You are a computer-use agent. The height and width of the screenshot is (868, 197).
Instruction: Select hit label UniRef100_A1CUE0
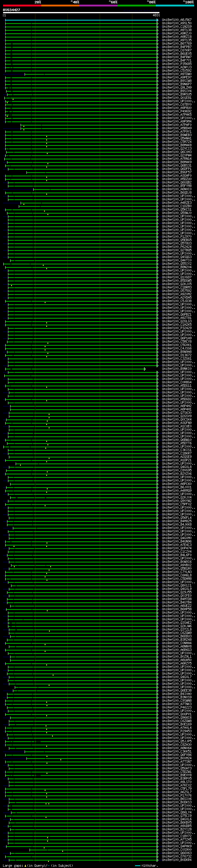[x=177, y=426]
